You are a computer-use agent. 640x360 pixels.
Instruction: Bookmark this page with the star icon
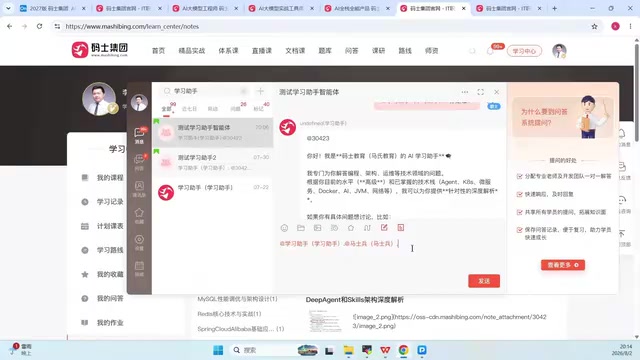tap(594, 27)
